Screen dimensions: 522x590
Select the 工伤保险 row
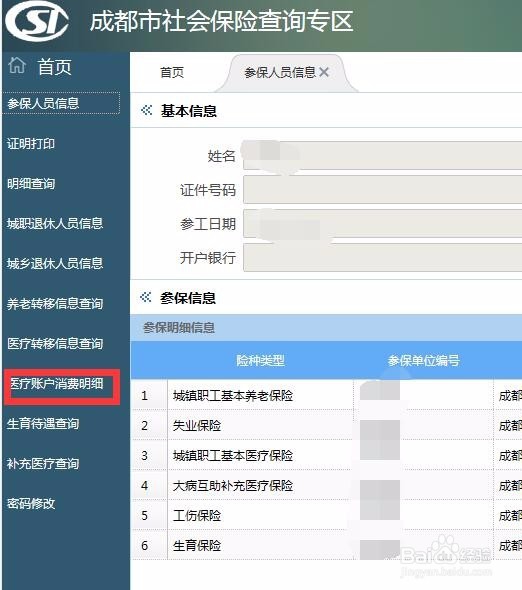coord(327,515)
